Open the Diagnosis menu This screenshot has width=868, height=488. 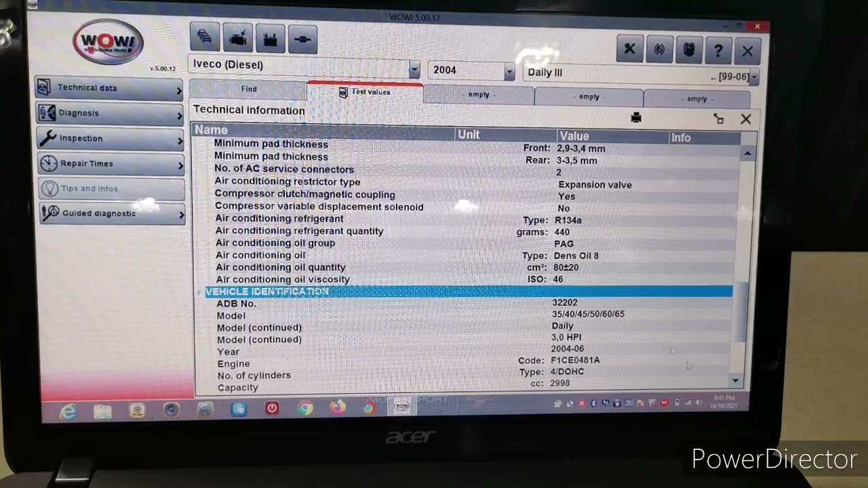(x=111, y=113)
